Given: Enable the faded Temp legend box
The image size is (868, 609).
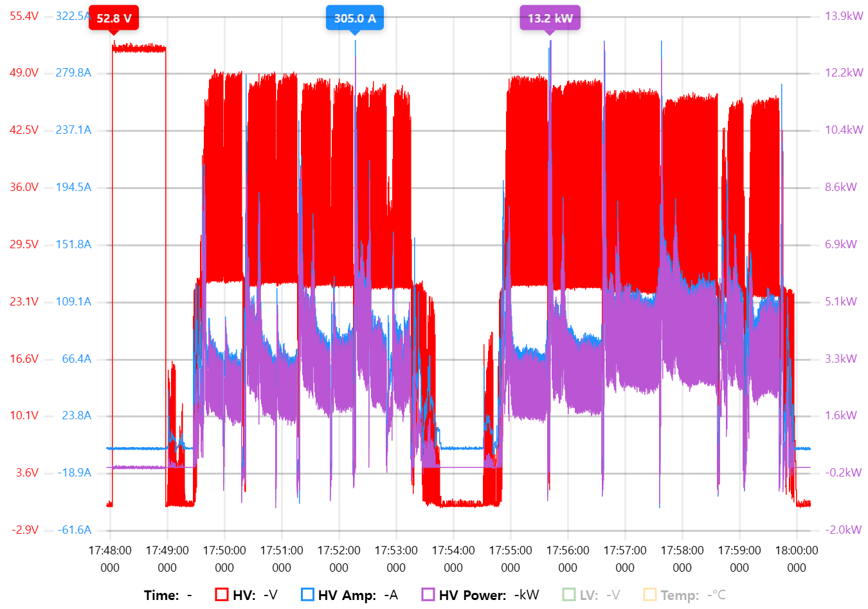Looking at the screenshot, I should pos(650,595).
